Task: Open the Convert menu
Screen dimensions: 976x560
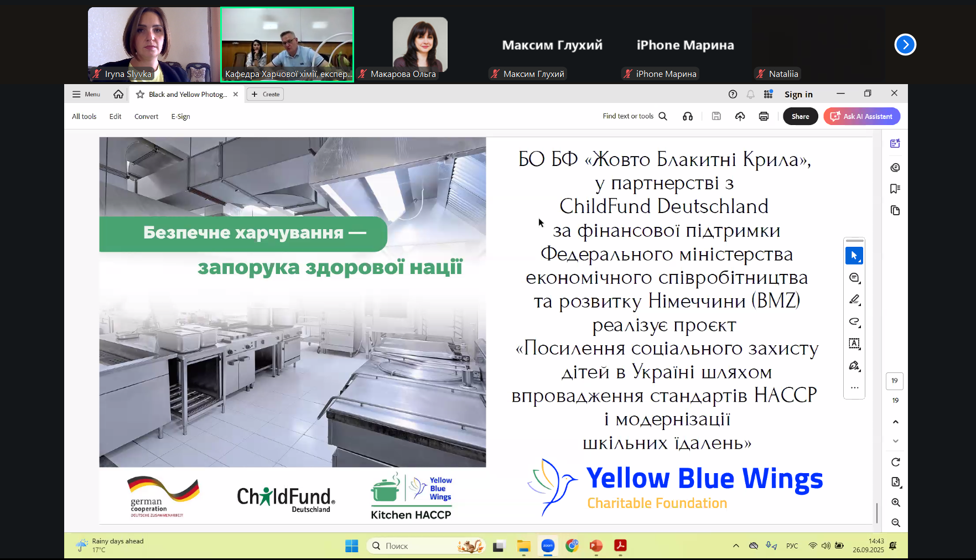Action: pos(146,117)
